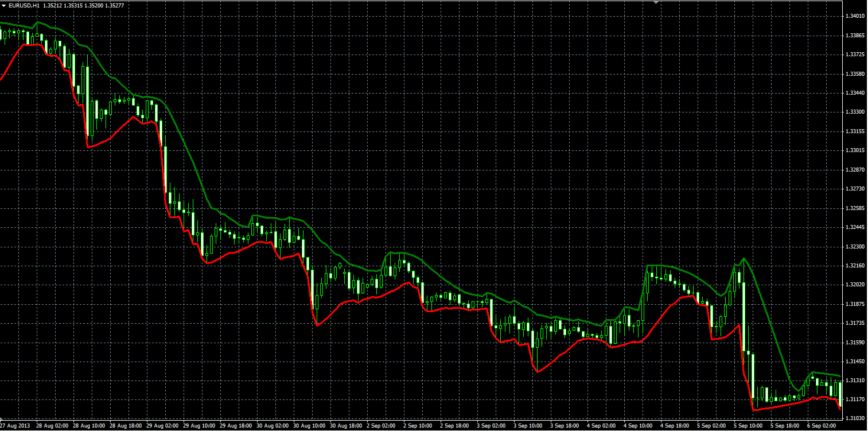Click the 1.31170 price label
The image size is (868, 431).
pos(855,399)
